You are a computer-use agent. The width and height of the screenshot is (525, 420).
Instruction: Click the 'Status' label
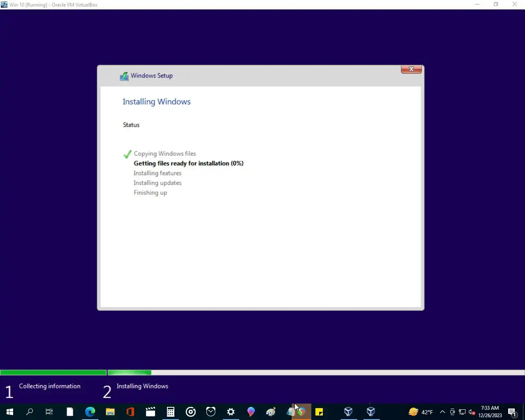[x=131, y=125]
